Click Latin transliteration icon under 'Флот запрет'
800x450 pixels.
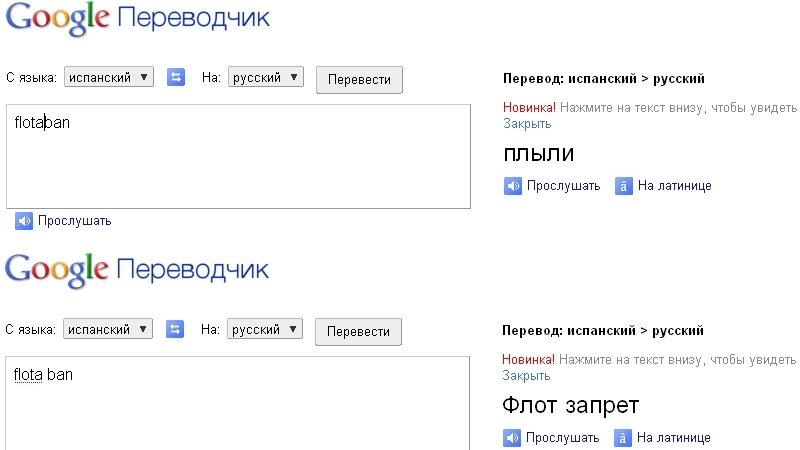[623, 437]
